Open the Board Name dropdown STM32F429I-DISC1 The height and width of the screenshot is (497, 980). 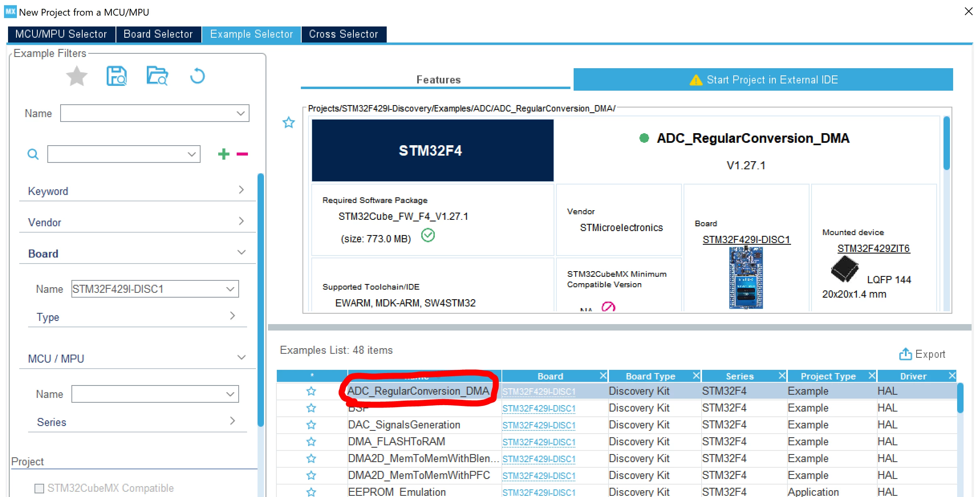pyautogui.click(x=155, y=289)
